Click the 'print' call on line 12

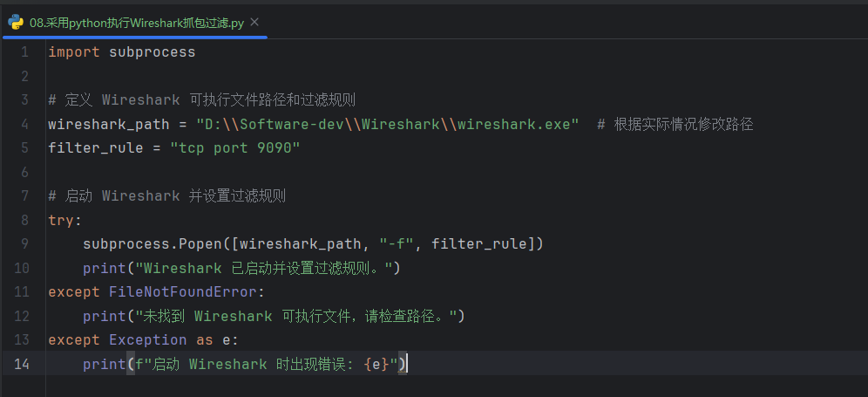(x=105, y=316)
